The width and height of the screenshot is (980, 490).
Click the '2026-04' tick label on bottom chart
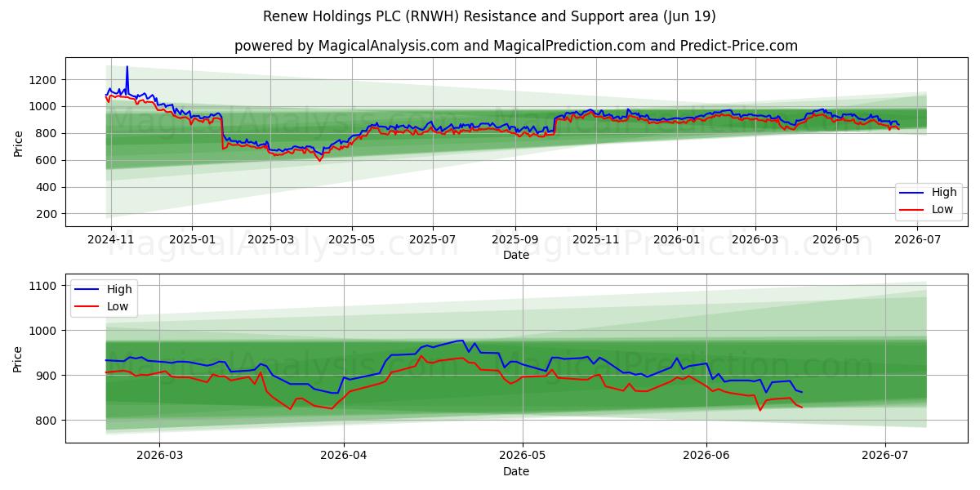(x=344, y=455)
